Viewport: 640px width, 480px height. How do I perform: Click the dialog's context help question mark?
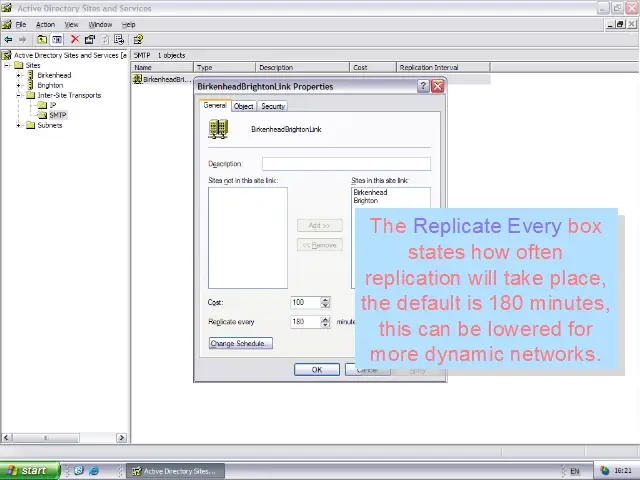pyautogui.click(x=422, y=86)
